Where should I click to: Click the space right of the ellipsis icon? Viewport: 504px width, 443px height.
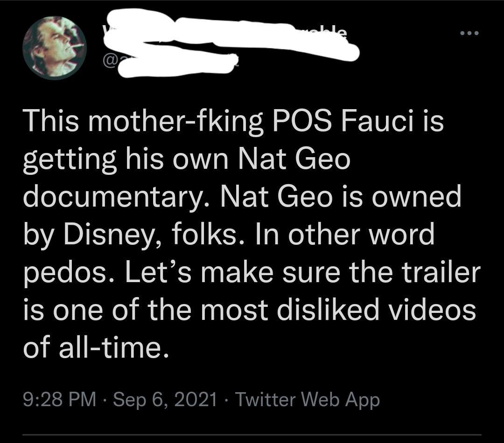490,33
